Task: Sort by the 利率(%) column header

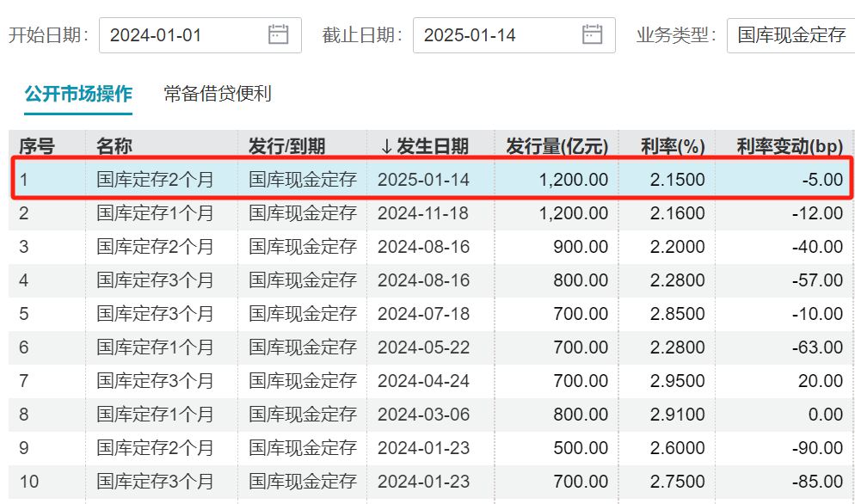Action: tap(673, 146)
